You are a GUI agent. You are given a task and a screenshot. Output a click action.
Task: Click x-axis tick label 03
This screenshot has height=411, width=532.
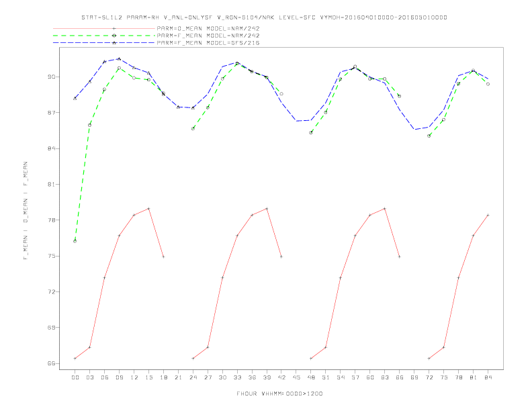click(x=89, y=377)
